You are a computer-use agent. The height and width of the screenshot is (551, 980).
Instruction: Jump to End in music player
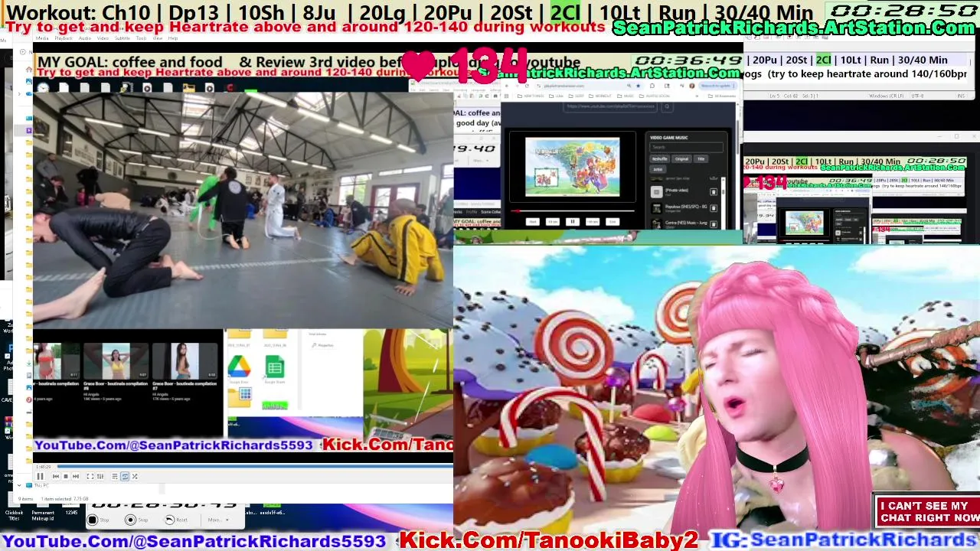point(612,222)
